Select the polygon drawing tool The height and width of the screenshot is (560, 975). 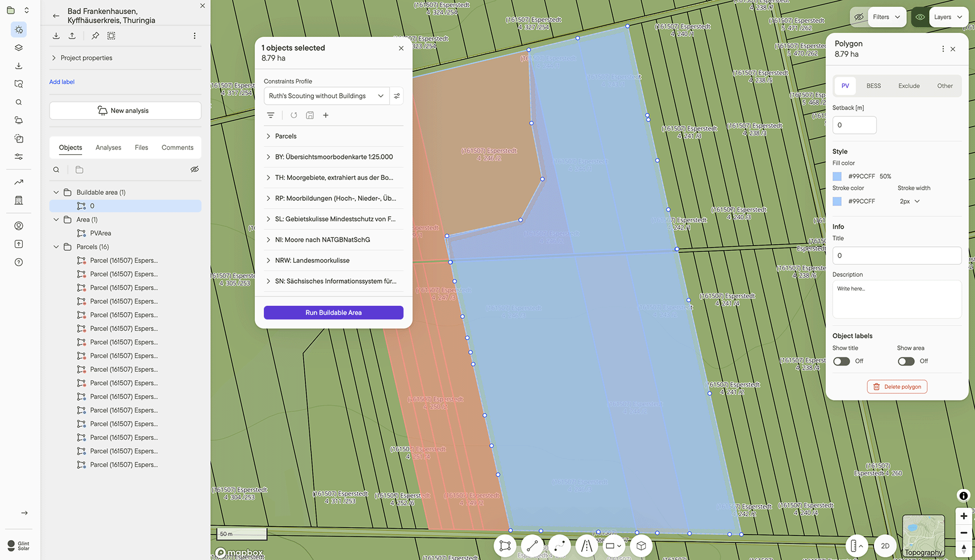[x=505, y=546]
